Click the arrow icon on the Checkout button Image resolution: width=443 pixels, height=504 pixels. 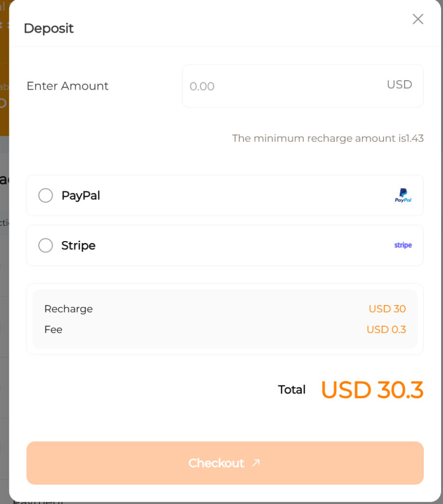(256, 463)
